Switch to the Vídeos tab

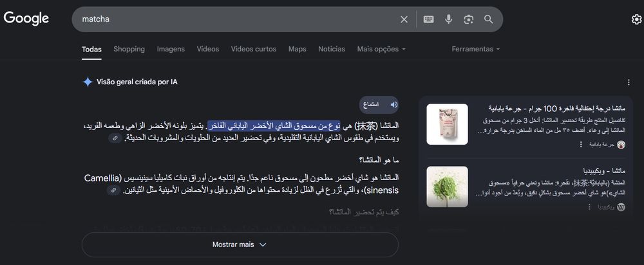click(x=208, y=49)
